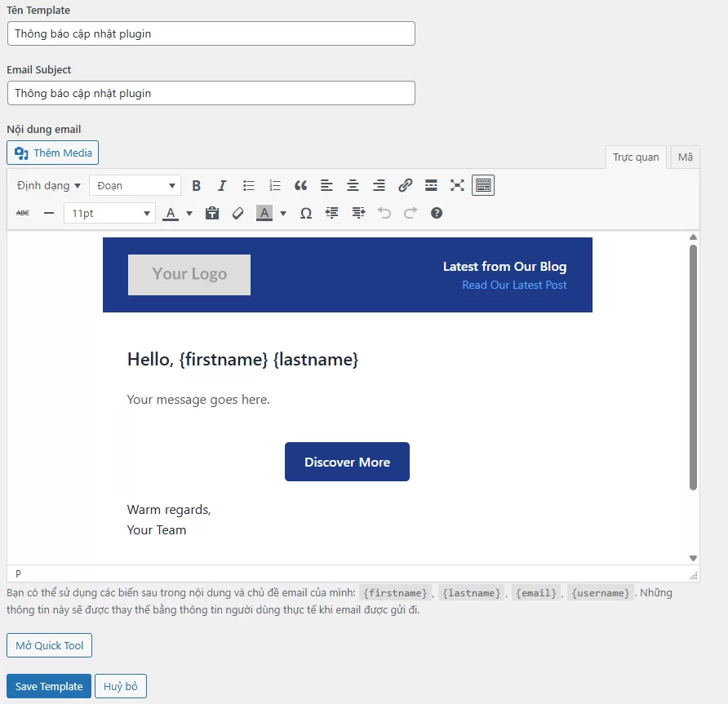Click the insert/edit link icon

[x=405, y=186]
